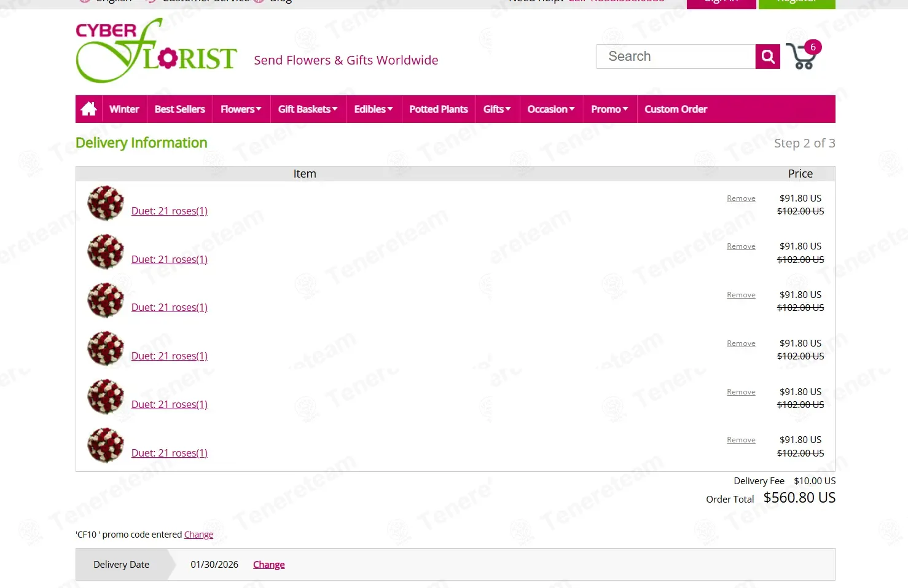Image resolution: width=908 pixels, height=588 pixels.
Task: Open the Winter menu item
Action: (124, 109)
